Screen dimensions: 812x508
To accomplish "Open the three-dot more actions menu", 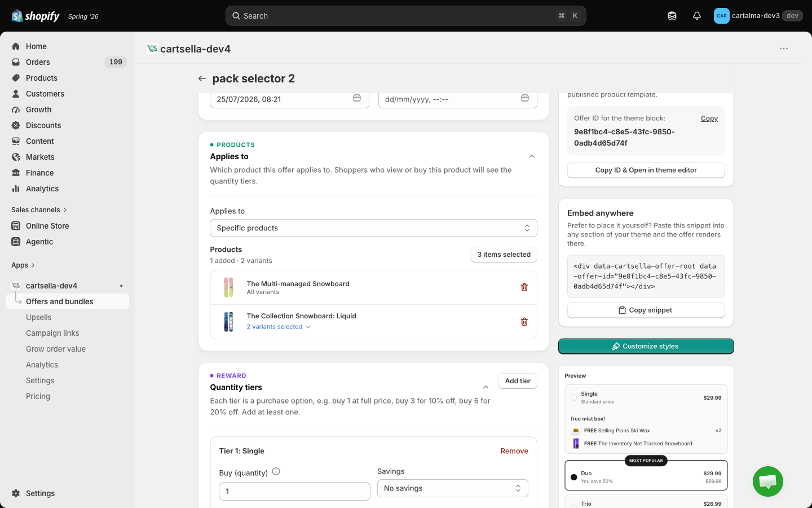I will [x=784, y=49].
